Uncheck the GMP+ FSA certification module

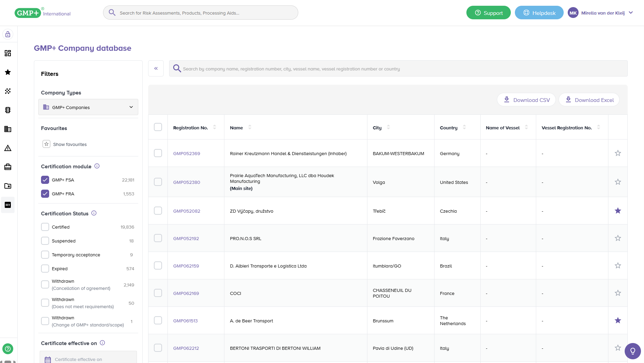coord(45,180)
